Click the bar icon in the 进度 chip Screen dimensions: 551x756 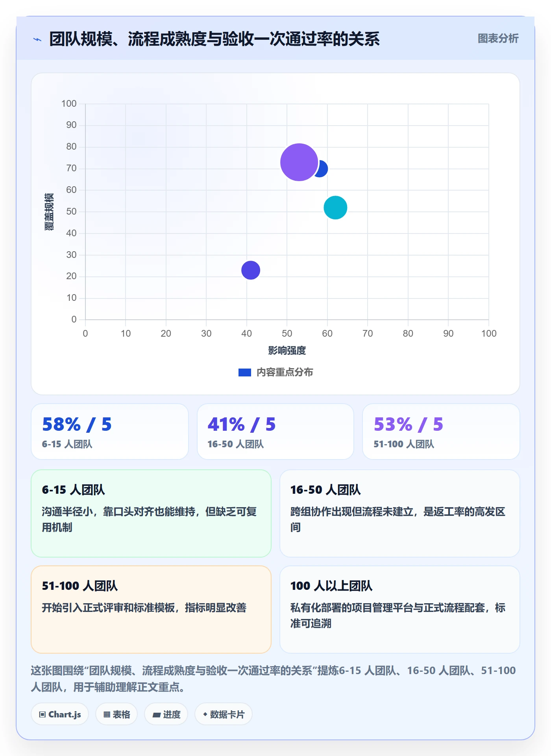[157, 715]
